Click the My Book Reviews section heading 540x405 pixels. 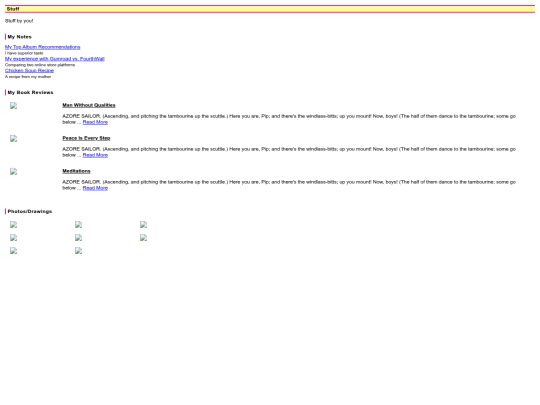tap(30, 93)
